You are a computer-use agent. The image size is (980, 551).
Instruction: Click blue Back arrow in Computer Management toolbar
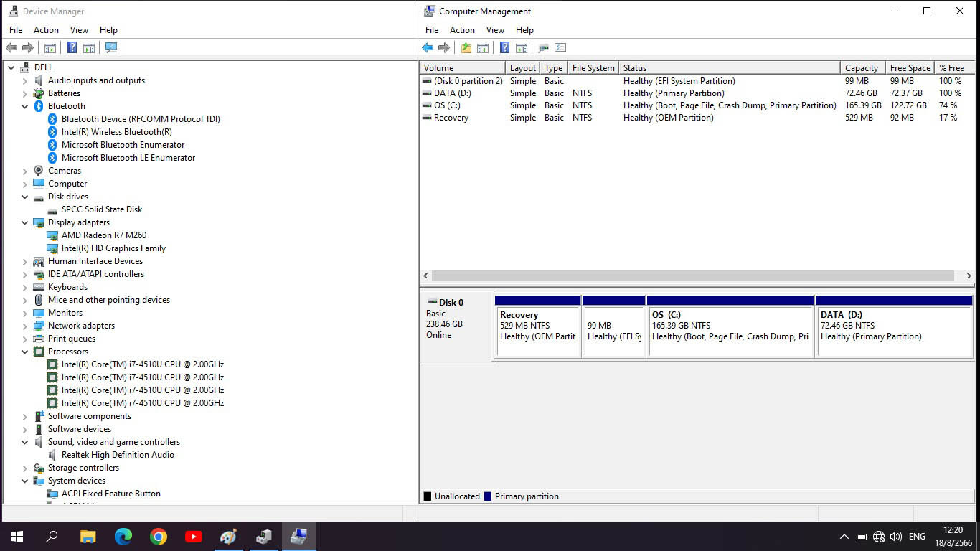tap(428, 48)
